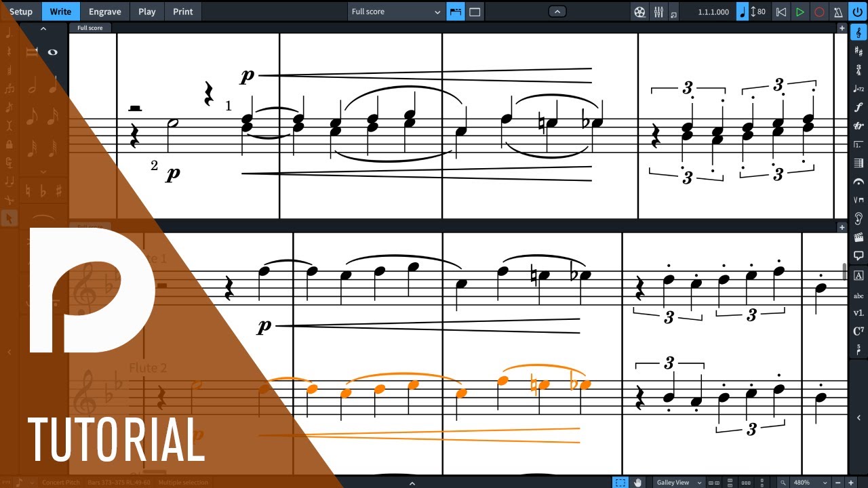Choose single pages horizontally arrangement
The width and height of the screenshot is (868, 488).
(746, 483)
